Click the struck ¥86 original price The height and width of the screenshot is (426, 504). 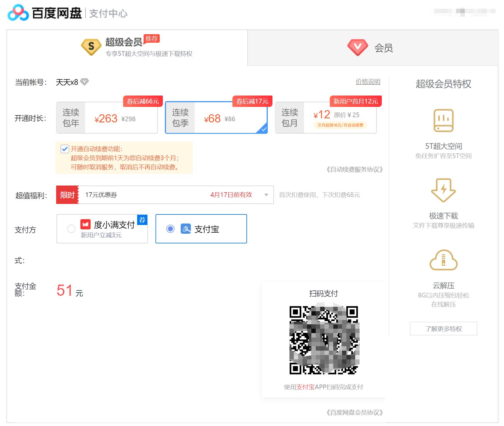230,119
